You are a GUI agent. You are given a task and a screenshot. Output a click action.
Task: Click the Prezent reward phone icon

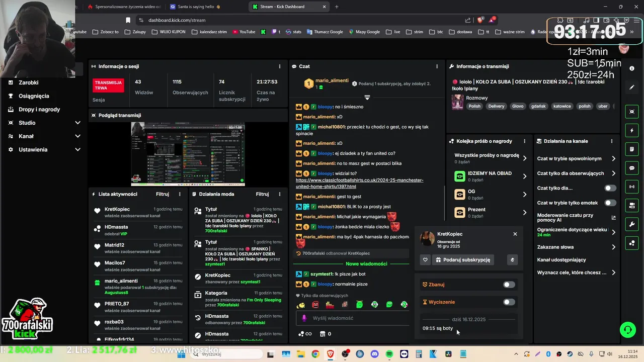coord(459,213)
